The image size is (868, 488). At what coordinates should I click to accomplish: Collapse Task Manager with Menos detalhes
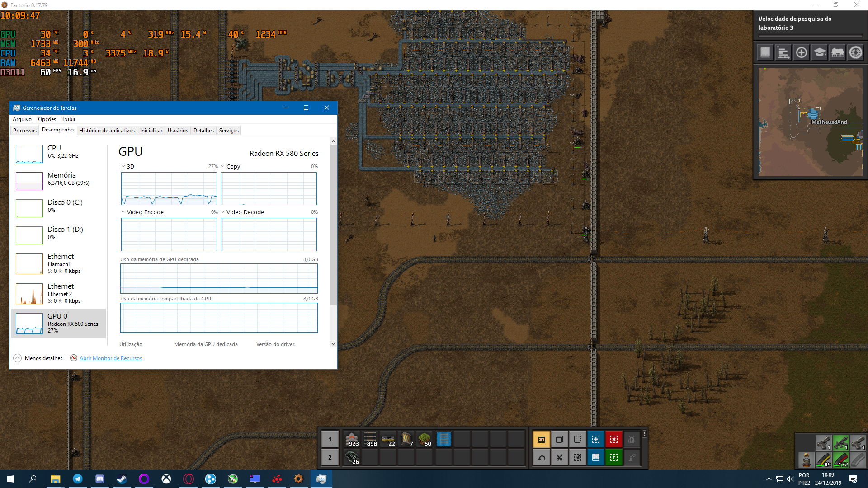point(38,358)
